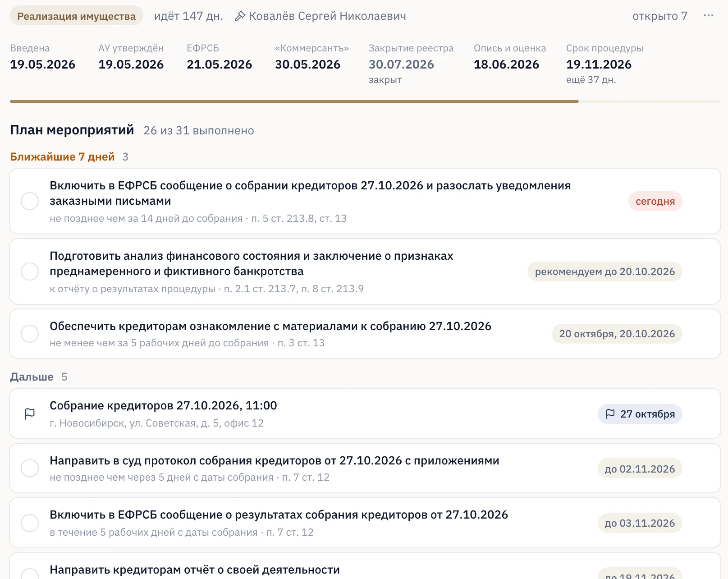This screenshot has height=579, width=728.
Task: Click the gavel icon beside Ковалёв Сергей Николаевич
Action: pos(240,16)
